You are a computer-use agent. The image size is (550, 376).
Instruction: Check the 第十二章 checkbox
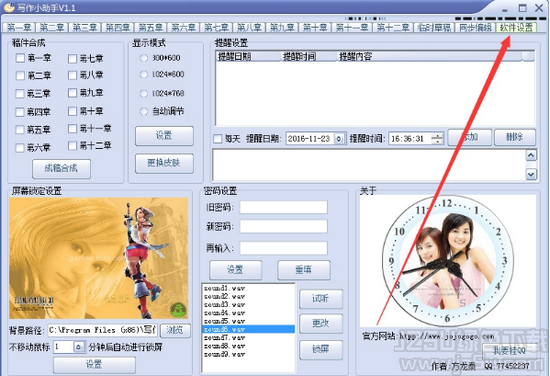tap(72, 145)
